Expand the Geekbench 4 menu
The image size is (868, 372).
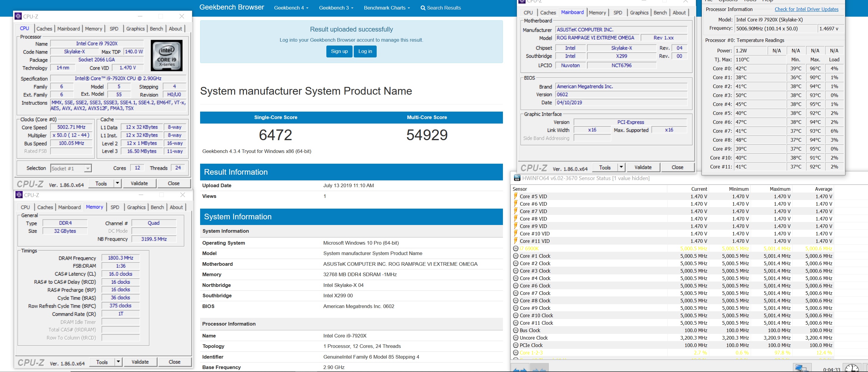291,8
